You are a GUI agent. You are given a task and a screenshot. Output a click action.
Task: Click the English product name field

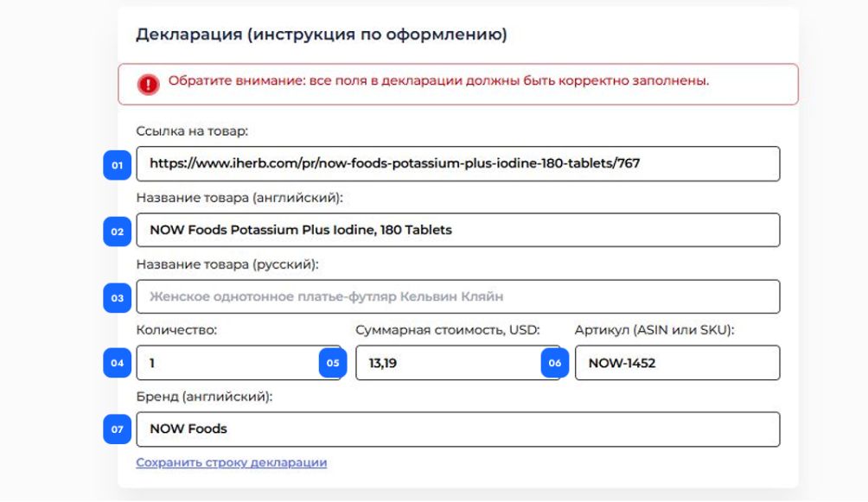click(x=458, y=230)
